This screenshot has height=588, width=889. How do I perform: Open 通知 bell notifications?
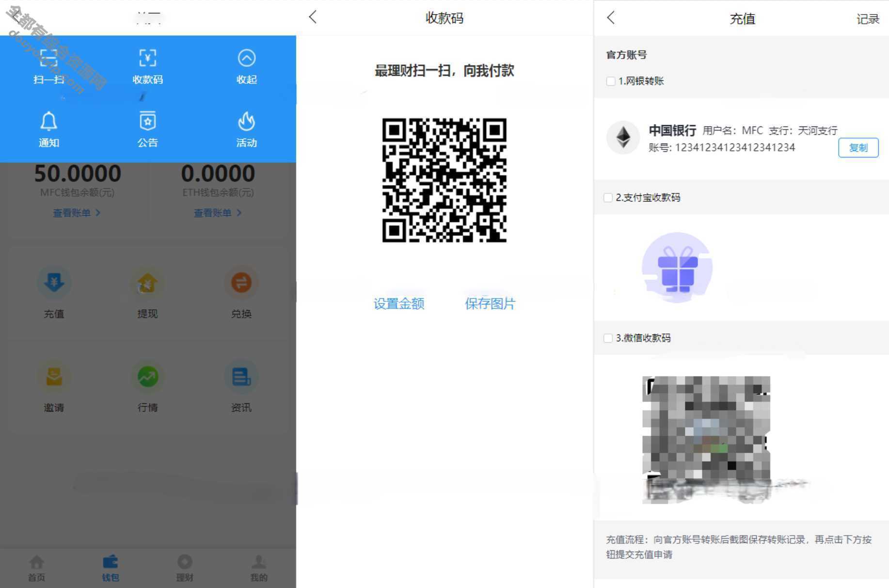[48, 121]
